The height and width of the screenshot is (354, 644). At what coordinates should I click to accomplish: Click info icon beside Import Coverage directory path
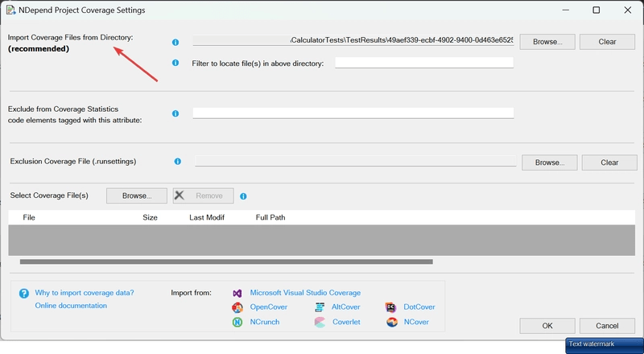point(175,43)
